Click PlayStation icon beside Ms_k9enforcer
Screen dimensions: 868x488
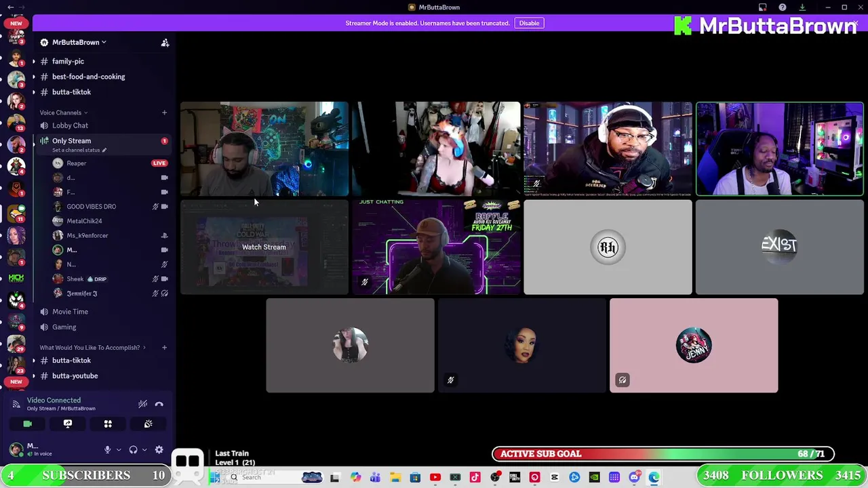pos(164,236)
